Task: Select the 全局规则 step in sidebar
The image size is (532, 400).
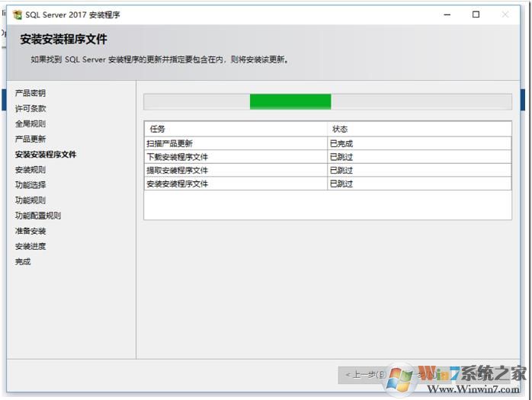Action: (x=30, y=124)
